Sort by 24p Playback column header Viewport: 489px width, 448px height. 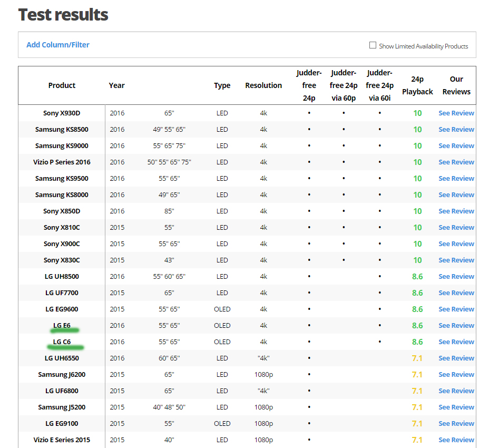[417, 85]
